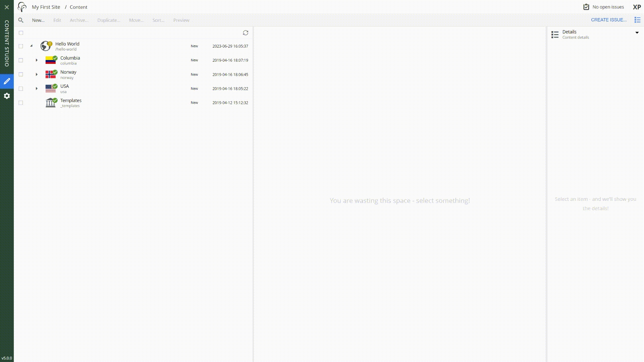Image resolution: width=644 pixels, height=362 pixels.
Task: Toggle checkbox next to Hello World item
Action: point(21,46)
